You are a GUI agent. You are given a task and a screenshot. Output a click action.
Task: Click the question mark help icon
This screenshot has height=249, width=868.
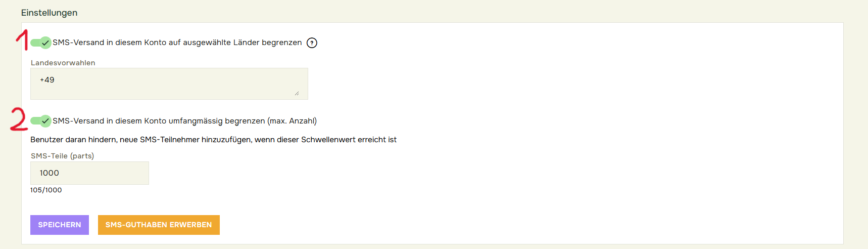[x=312, y=43]
